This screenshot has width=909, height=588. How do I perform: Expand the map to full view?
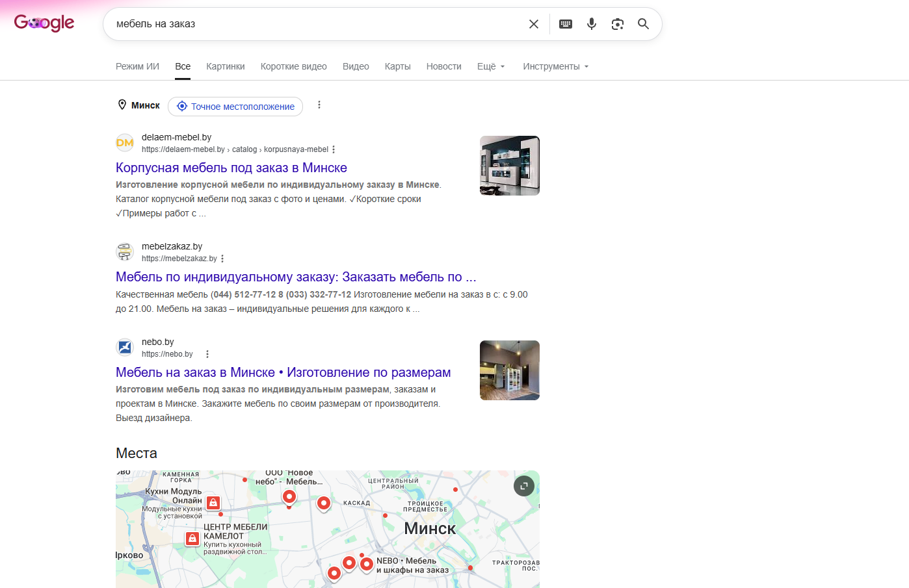524,486
